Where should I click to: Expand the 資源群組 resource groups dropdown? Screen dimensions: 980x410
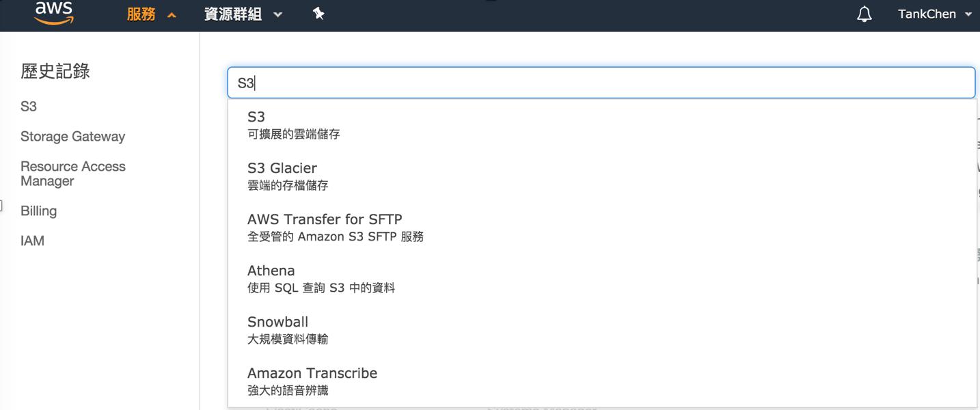click(277, 14)
